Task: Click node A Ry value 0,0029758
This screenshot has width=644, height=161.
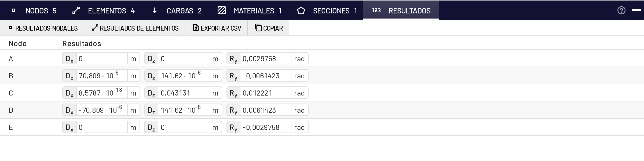Action: tap(266, 58)
